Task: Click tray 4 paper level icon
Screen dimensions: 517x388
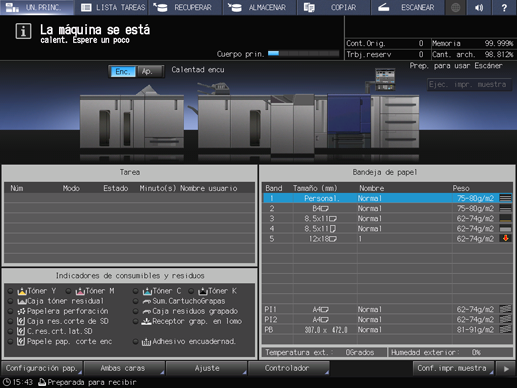Action: pos(505,229)
